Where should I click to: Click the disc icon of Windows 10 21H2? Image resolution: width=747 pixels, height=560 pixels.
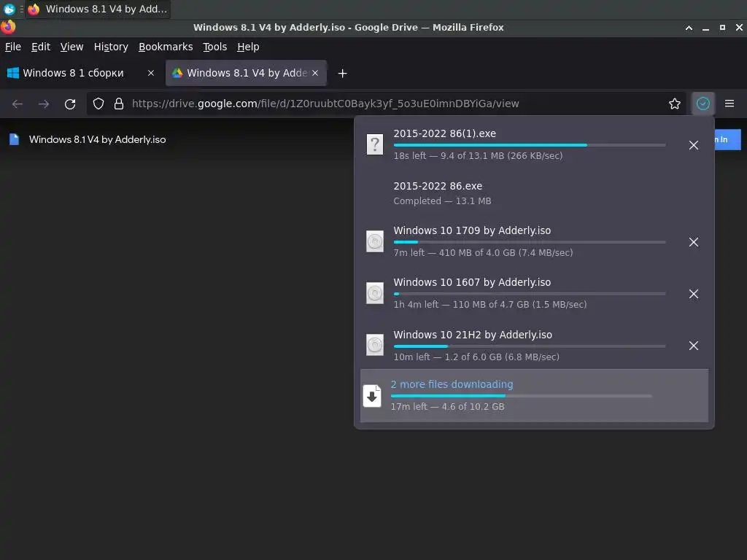[374, 345]
